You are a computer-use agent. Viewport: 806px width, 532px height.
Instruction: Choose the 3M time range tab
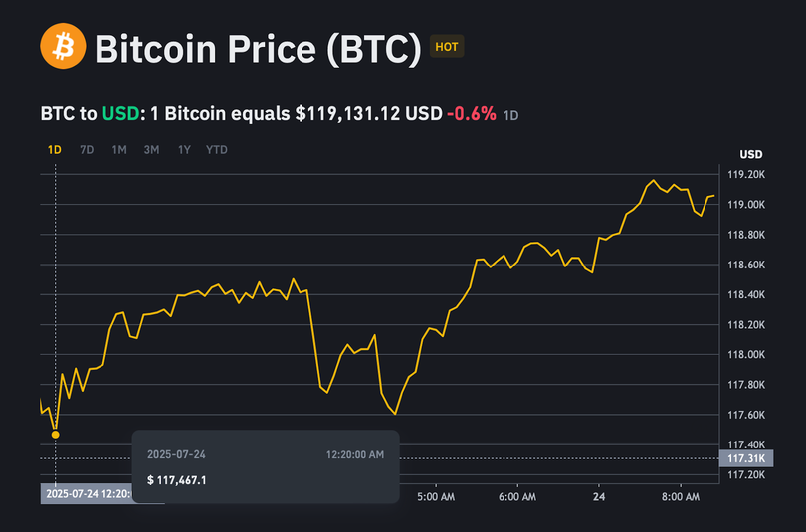[151, 150]
